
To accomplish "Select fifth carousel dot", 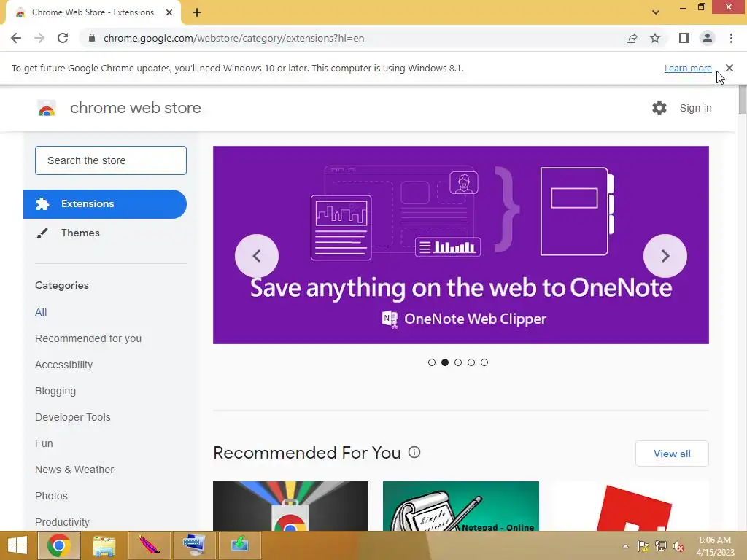I will pyautogui.click(x=484, y=362).
